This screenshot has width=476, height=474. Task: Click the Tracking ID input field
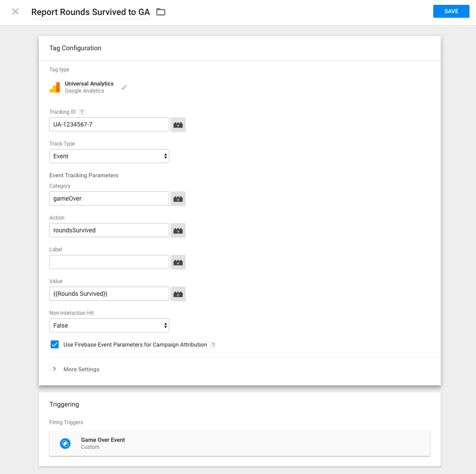(x=109, y=124)
